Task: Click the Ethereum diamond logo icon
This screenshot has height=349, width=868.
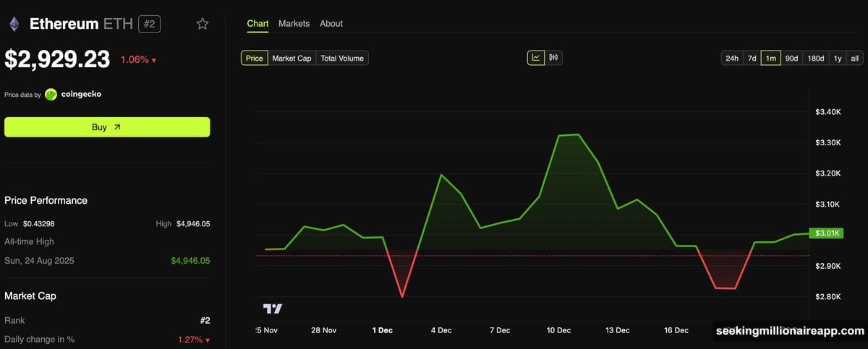Action: (14, 24)
